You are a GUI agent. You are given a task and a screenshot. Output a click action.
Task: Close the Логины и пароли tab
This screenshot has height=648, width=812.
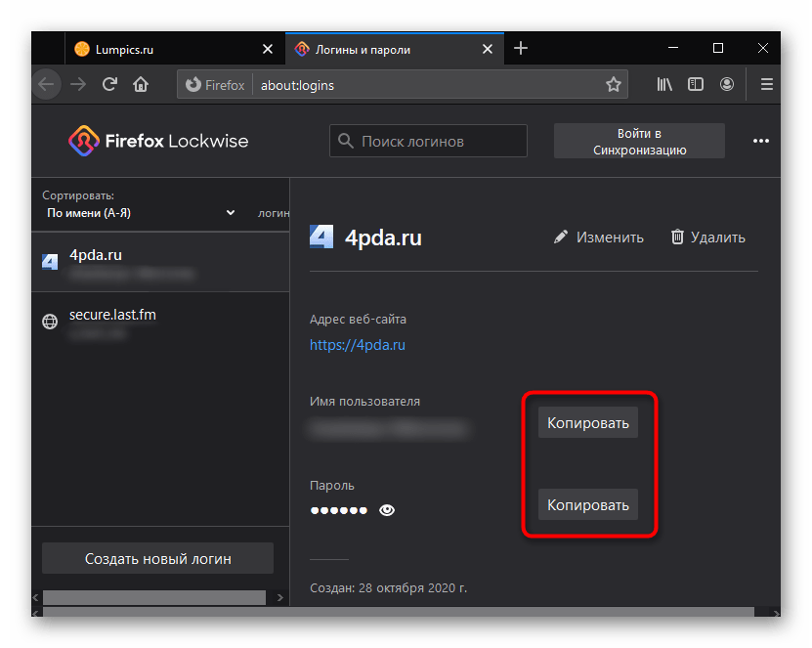pyautogui.click(x=488, y=49)
